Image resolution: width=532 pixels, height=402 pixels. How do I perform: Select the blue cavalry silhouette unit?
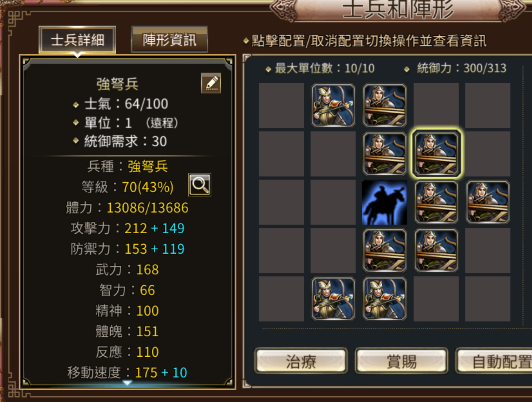pos(384,202)
